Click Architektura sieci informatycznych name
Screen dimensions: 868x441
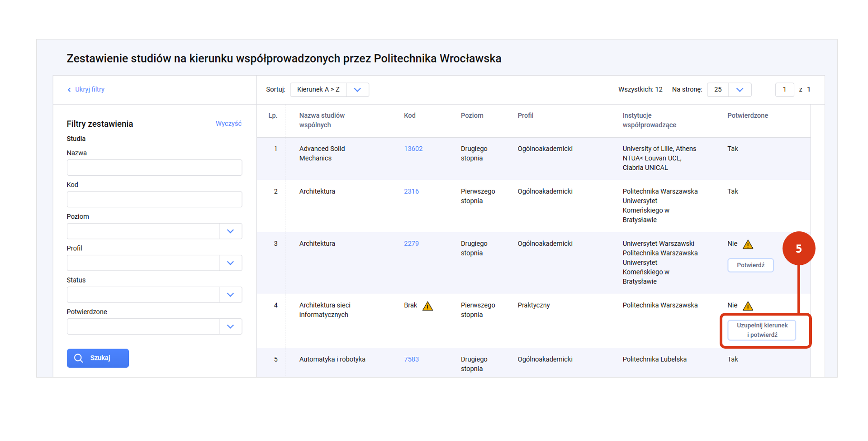point(325,310)
